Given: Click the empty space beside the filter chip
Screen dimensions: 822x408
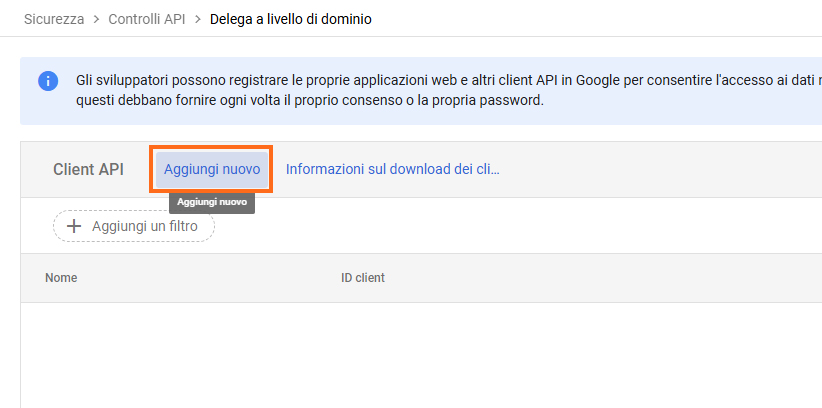Looking at the screenshot, I should (x=500, y=226).
